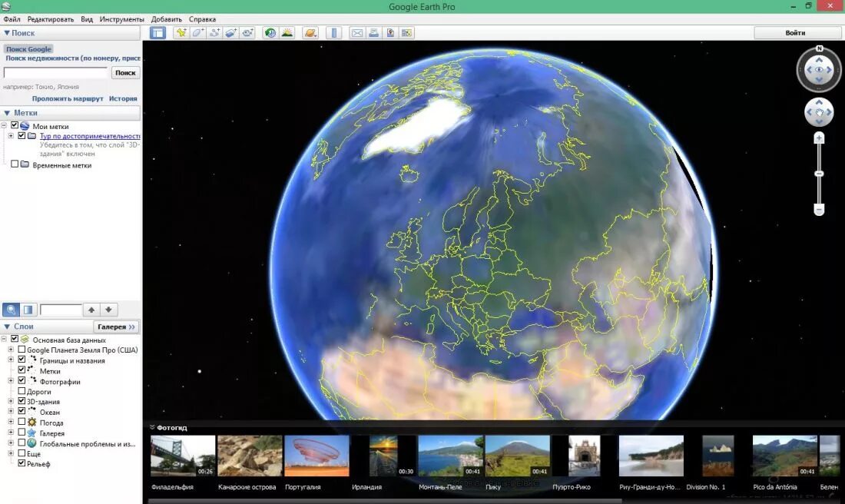
Task: Open the Португалия tour thumbnail
Action: click(x=316, y=456)
